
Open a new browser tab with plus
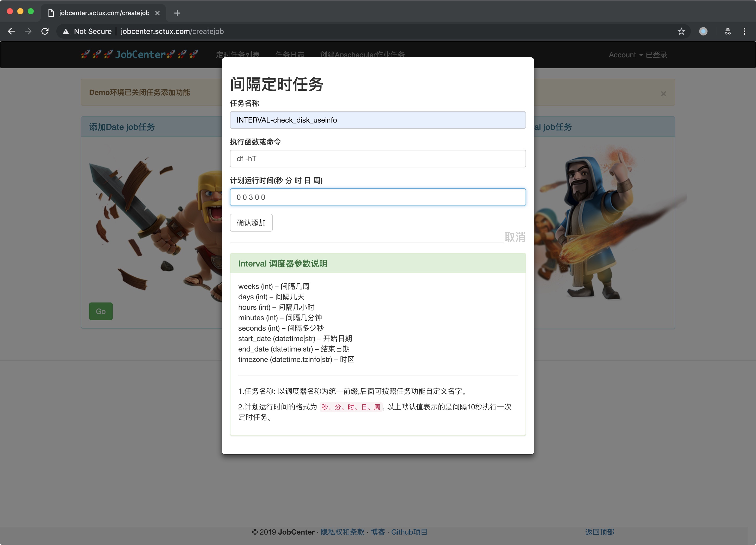tap(177, 13)
